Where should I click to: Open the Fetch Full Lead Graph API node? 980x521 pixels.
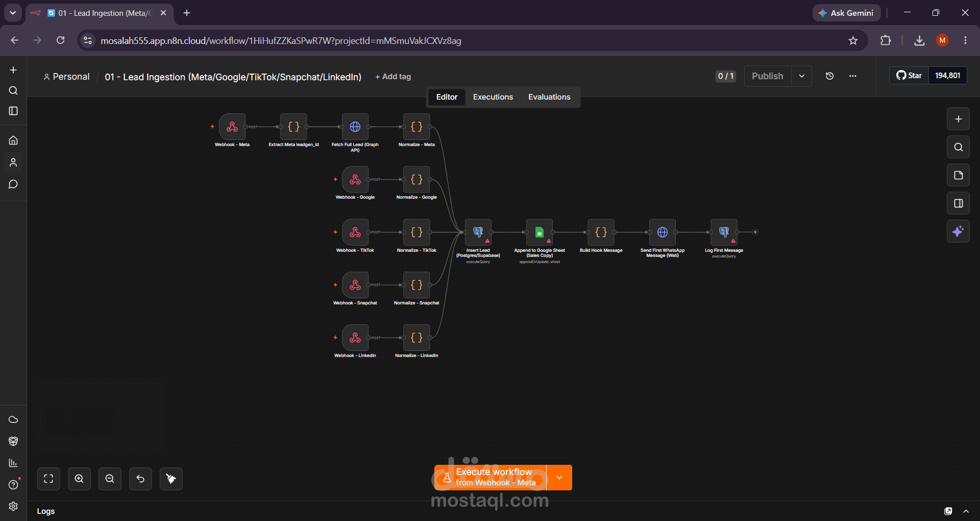pyautogui.click(x=355, y=127)
